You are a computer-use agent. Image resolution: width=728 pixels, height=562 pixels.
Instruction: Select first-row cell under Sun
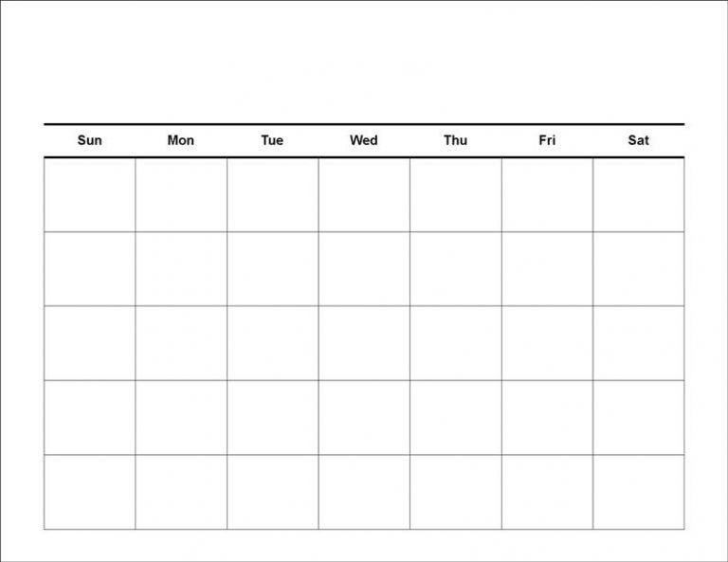click(x=90, y=195)
